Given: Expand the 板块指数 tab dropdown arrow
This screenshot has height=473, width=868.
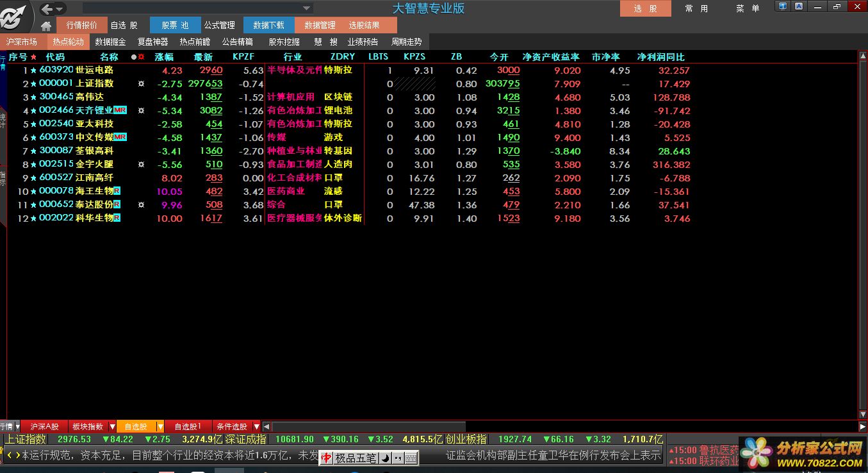Looking at the screenshot, I should pyautogui.click(x=112, y=427).
